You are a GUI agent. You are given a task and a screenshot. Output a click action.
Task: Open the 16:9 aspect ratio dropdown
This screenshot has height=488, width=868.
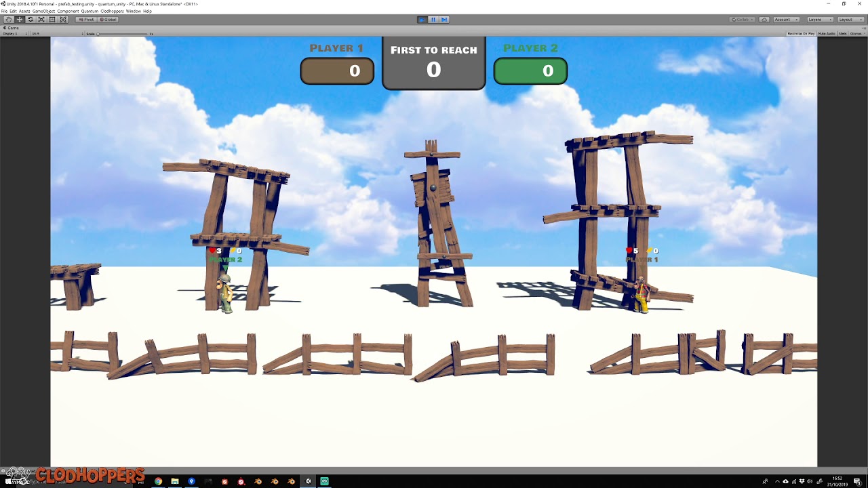coord(57,34)
